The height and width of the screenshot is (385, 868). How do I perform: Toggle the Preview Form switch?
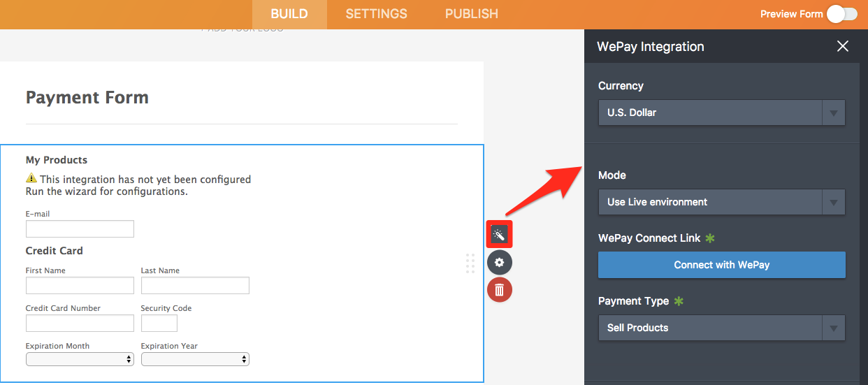[842, 14]
